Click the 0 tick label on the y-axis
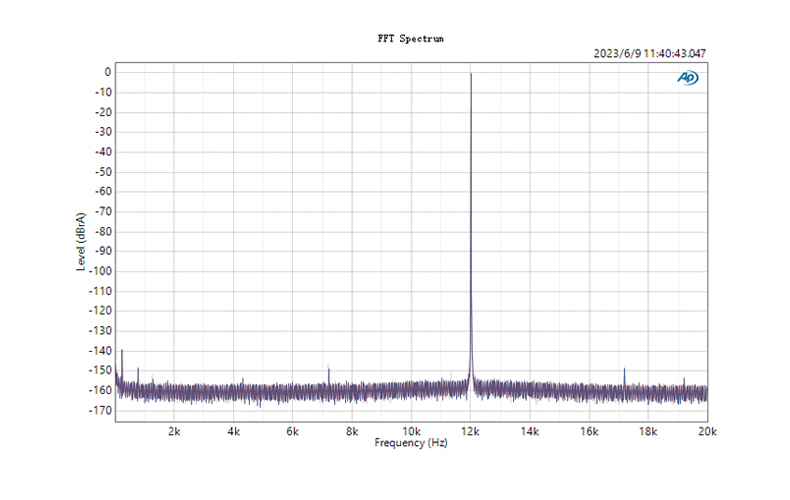The width and height of the screenshot is (790, 500). pyautogui.click(x=106, y=72)
